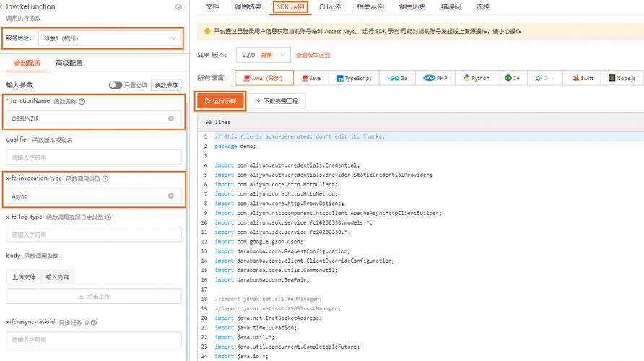Viewport: 644px width, 361px height.
Task: Click code line 2 'package demo;'
Action: click(x=235, y=147)
